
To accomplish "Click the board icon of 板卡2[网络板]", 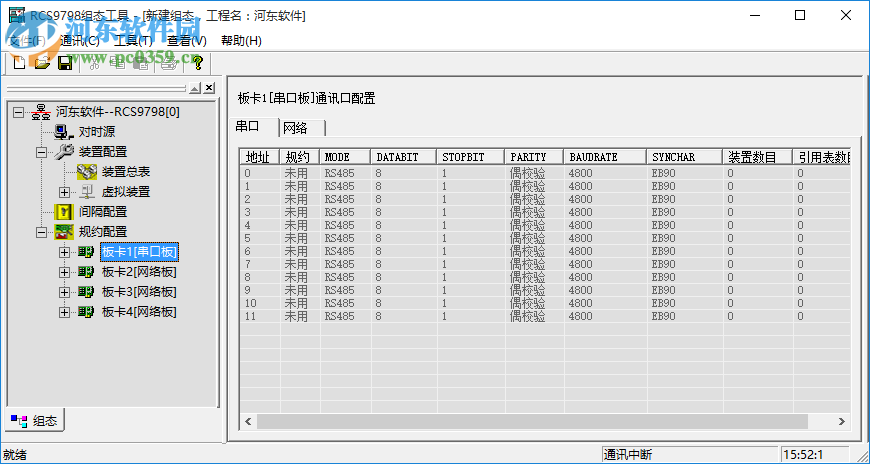I will [86, 272].
